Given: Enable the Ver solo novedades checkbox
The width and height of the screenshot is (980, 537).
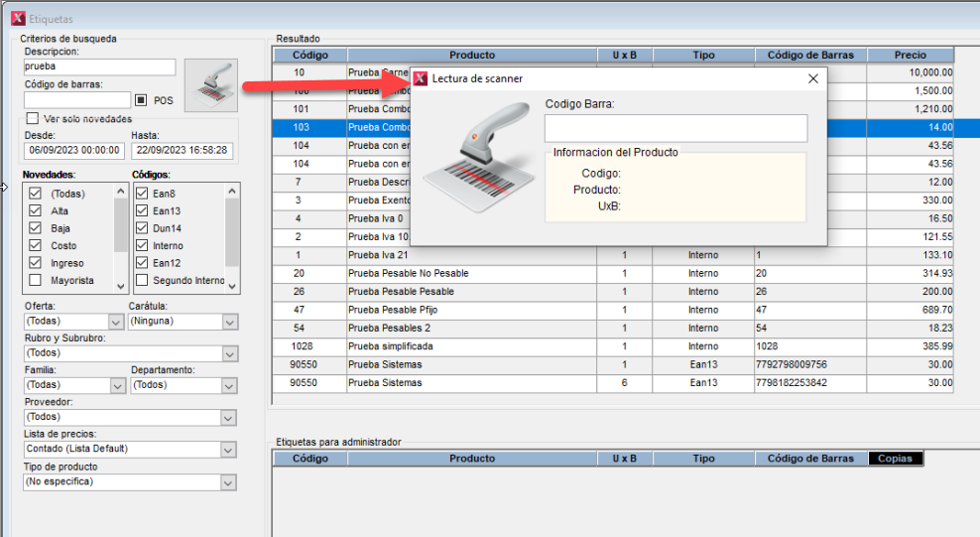Looking at the screenshot, I should (33, 119).
